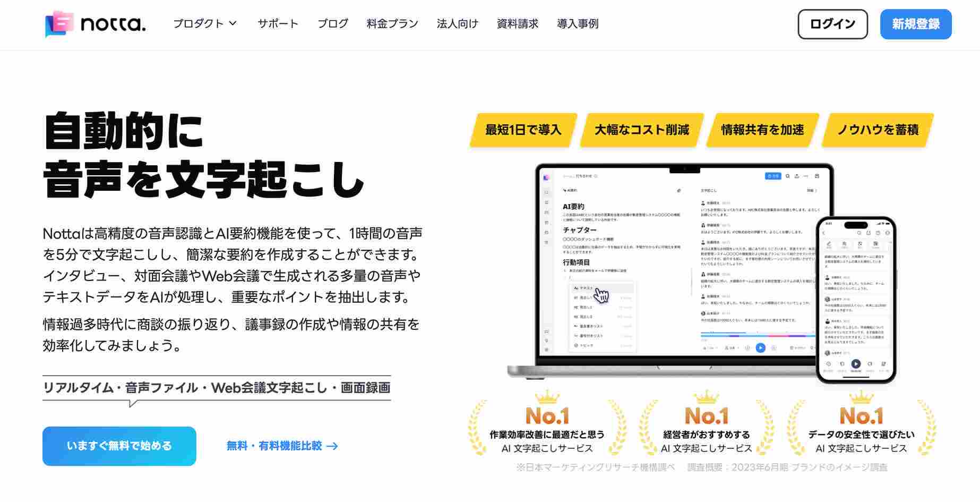Click the play button in laptop mockup
Image resolution: width=980 pixels, height=502 pixels.
(760, 348)
